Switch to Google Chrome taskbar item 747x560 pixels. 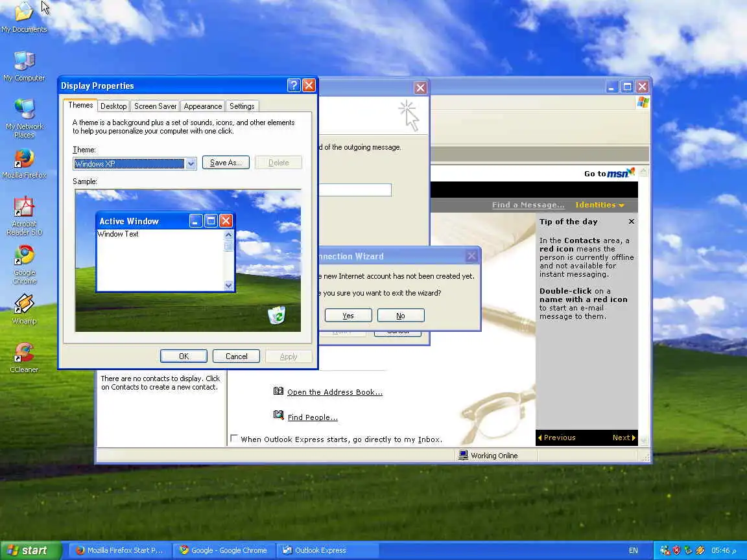(223, 550)
